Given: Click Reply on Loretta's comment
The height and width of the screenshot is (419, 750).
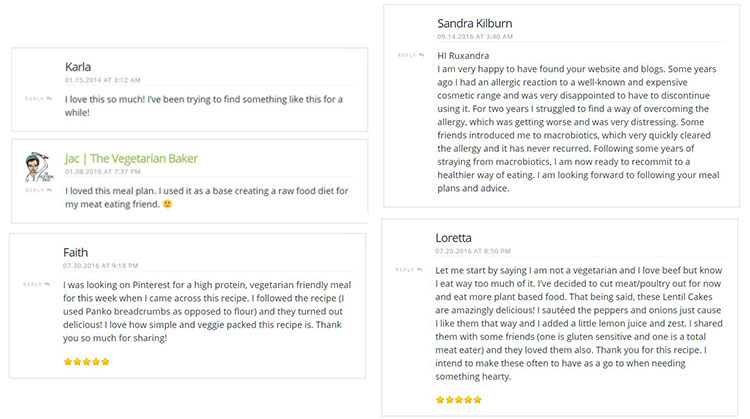Looking at the screenshot, I should click(408, 270).
